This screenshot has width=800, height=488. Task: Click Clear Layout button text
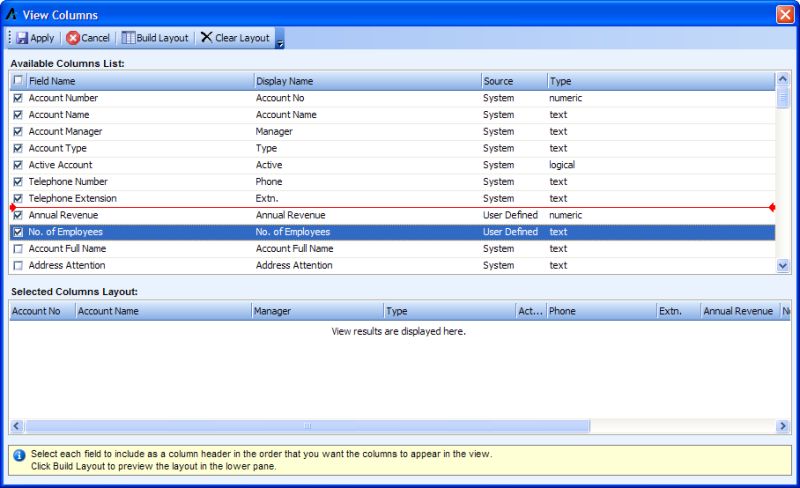[242, 38]
